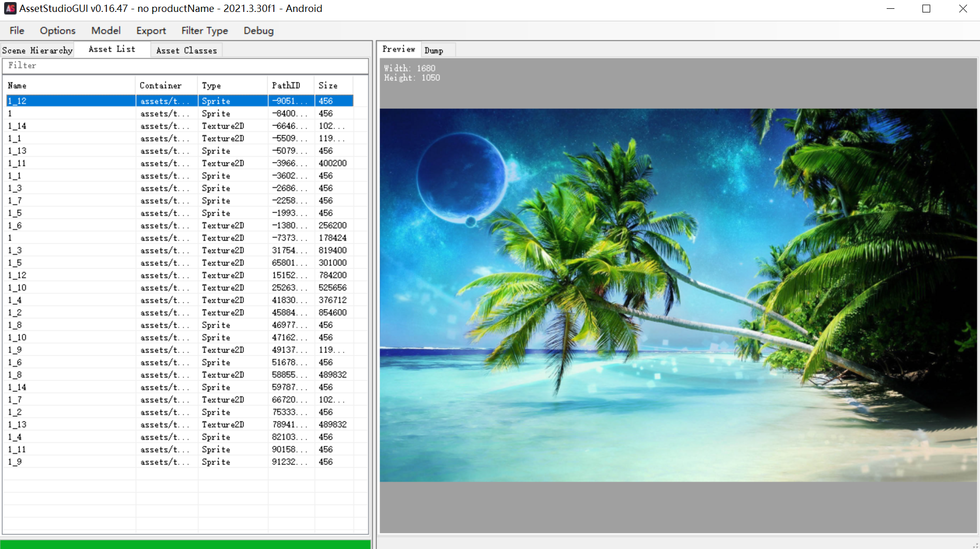
Task: Switch to the Asset Classes tab
Action: point(187,50)
